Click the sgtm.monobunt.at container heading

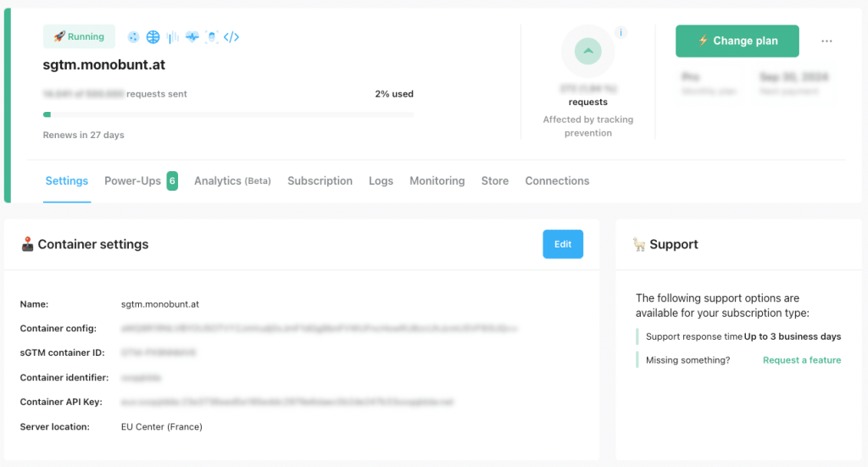[x=104, y=64]
